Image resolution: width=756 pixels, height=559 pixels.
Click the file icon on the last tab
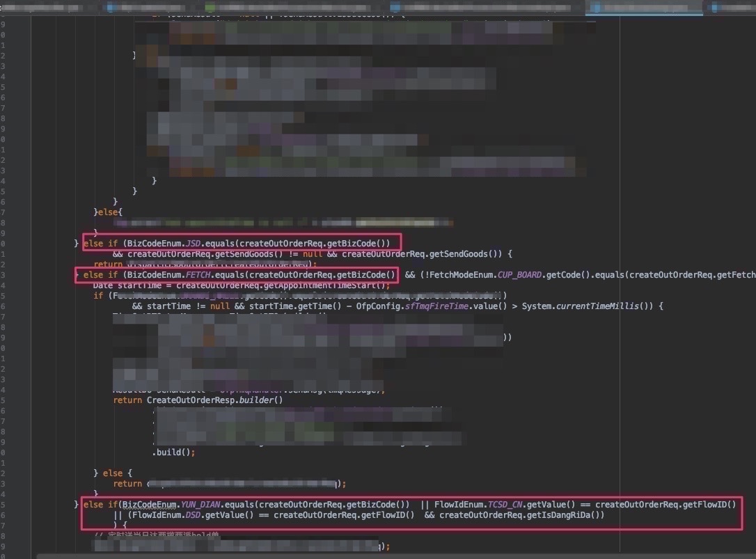[714, 7]
